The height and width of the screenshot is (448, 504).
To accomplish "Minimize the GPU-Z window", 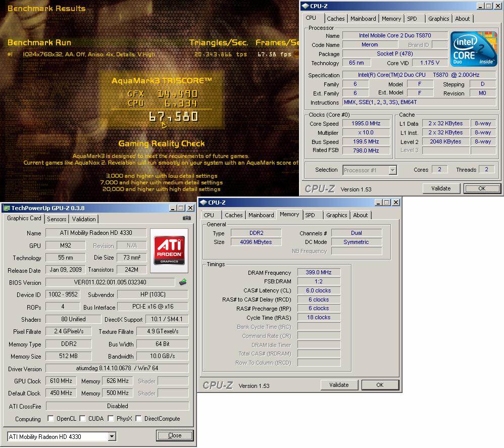I will click(x=173, y=208).
